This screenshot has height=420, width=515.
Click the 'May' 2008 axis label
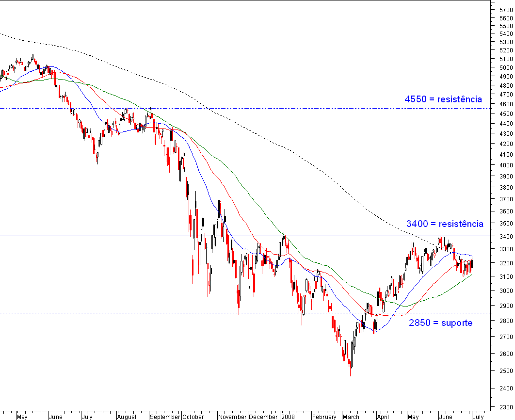22,417
